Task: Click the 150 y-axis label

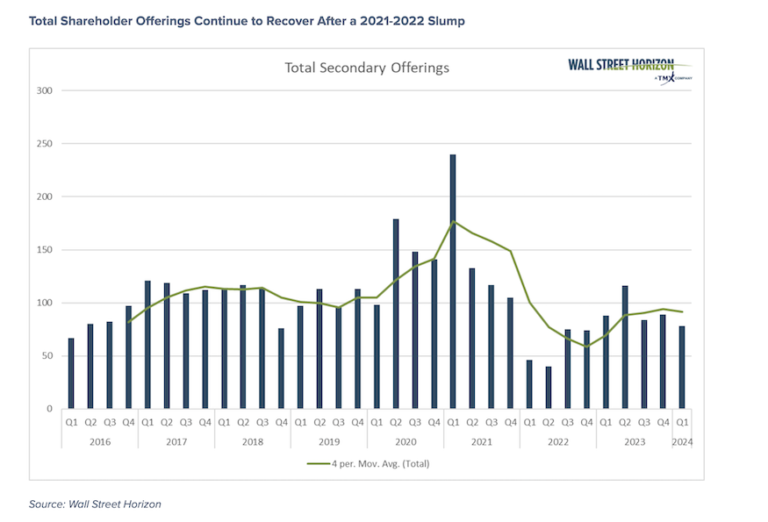Action: click(x=45, y=250)
